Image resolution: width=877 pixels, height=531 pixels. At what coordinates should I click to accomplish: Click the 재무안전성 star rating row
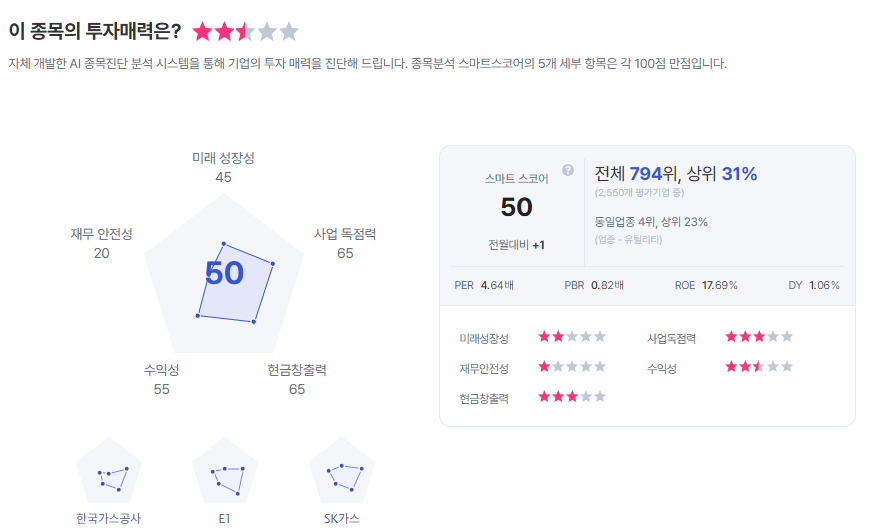tap(572, 367)
